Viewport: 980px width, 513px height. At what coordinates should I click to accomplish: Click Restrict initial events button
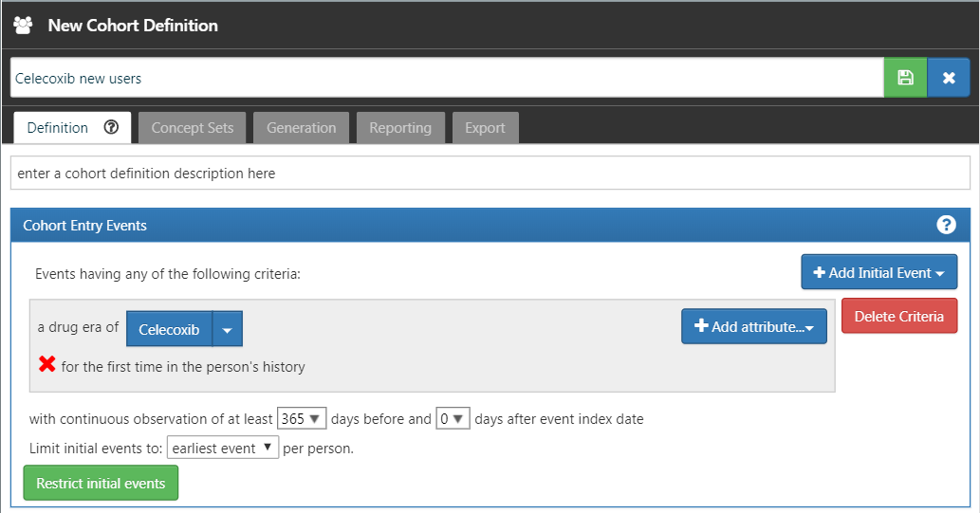(101, 483)
